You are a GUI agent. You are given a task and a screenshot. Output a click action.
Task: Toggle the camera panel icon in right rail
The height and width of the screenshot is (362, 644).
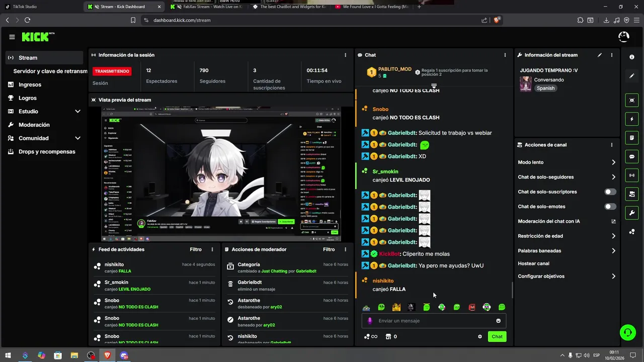632,194
